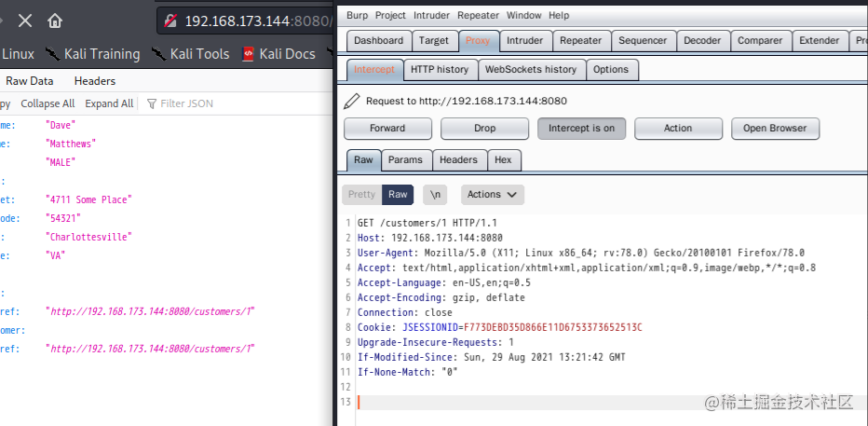Switch to Pretty view in message editor
The height and width of the screenshot is (426, 868).
pyautogui.click(x=361, y=195)
